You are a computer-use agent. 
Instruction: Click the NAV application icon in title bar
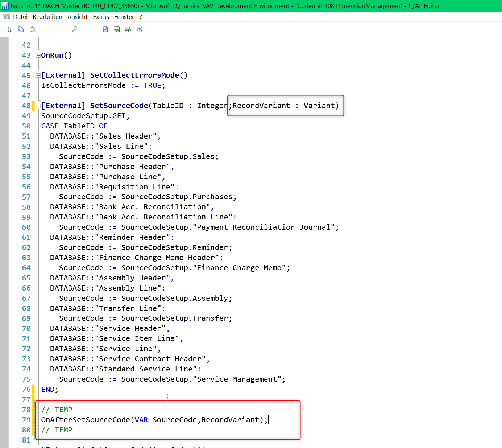(x=4, y=6)
